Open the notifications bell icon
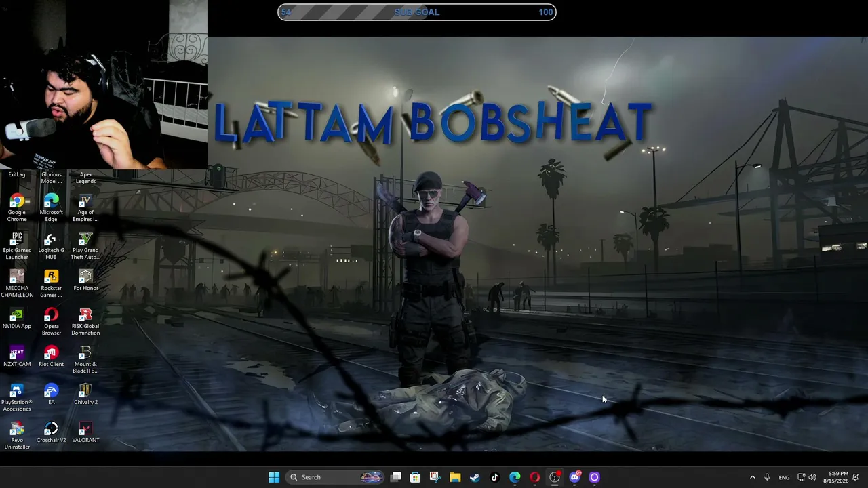 857,477
